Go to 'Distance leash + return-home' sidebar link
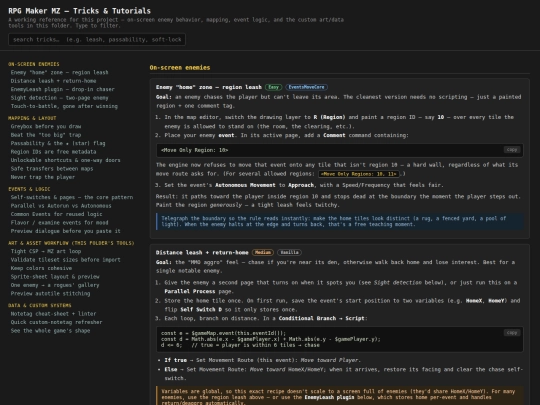540x405 pixels. (x=53, y=81)
